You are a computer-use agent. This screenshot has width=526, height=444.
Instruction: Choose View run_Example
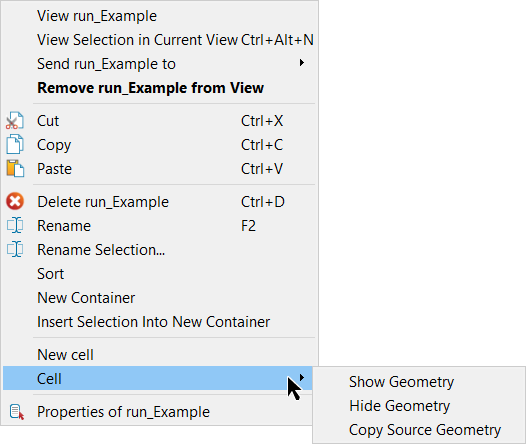pos(97,16)
